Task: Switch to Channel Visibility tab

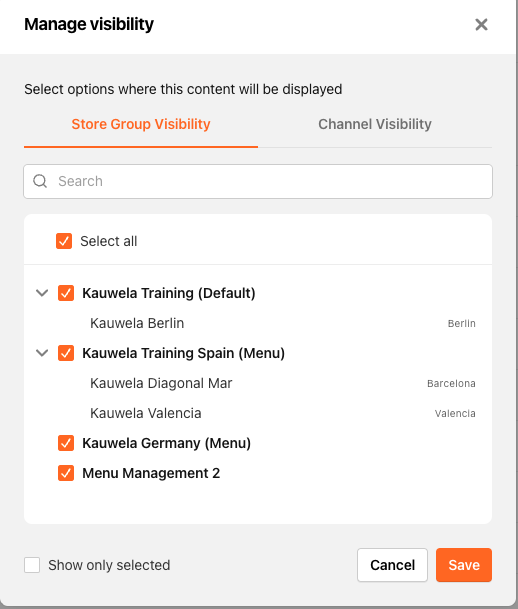Action: tap(375, 124)
